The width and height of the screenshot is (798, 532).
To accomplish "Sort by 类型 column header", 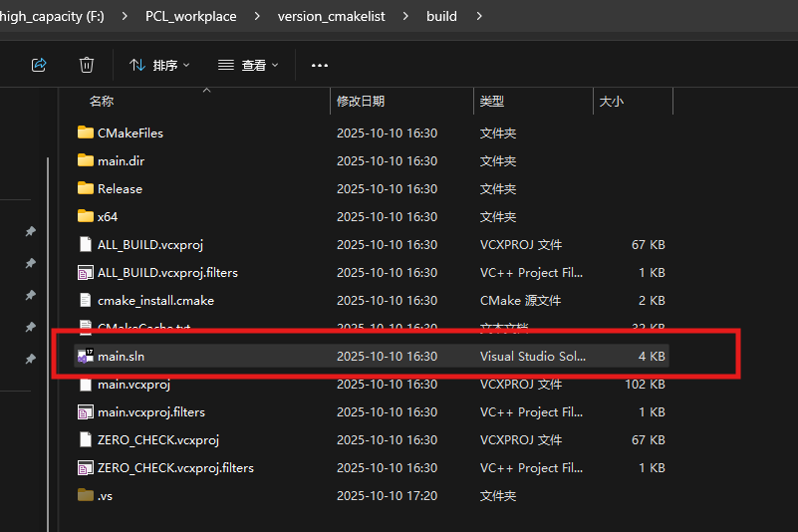I will coord(492,102).
